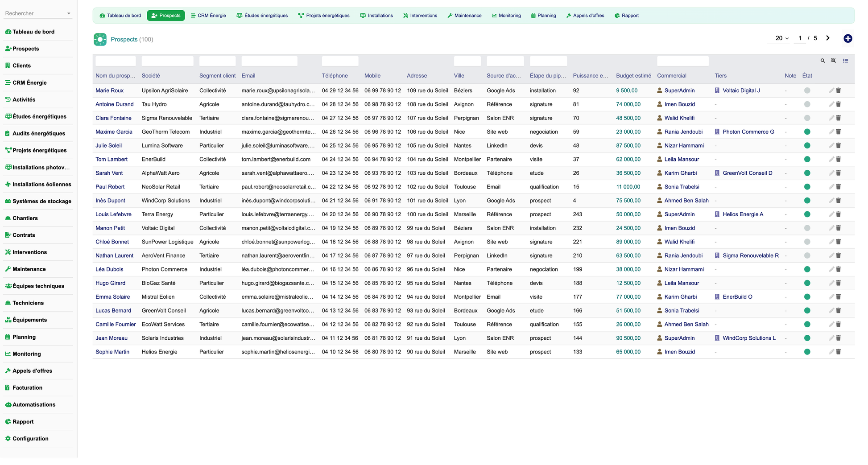Open the Études énergétiques top tab
Image resolution: width=868 pixels, height=465 pixels.
tap(262, 16)
